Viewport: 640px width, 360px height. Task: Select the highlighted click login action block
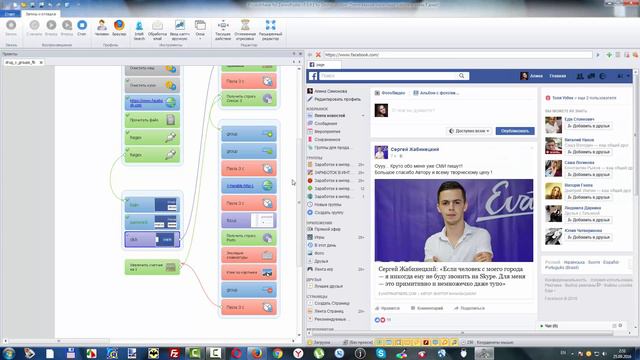pyautogui.click(x=152, y=239)
